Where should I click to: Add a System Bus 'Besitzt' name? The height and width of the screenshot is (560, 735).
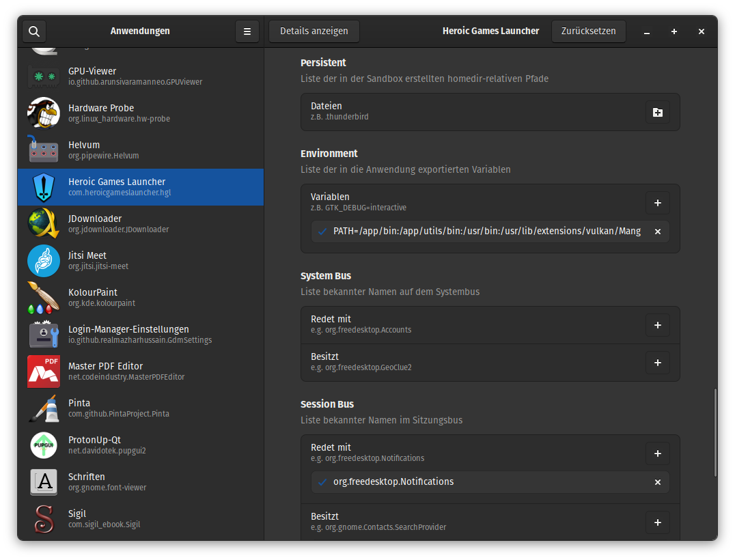click(x=657, y=363)
